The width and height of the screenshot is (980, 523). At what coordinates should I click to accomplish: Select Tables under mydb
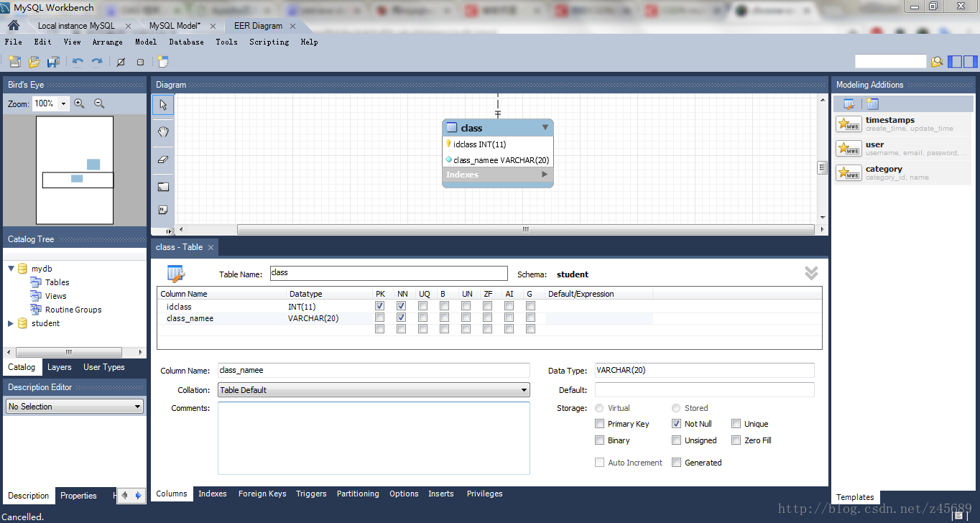pyautogui.click(x=57, y=282)
